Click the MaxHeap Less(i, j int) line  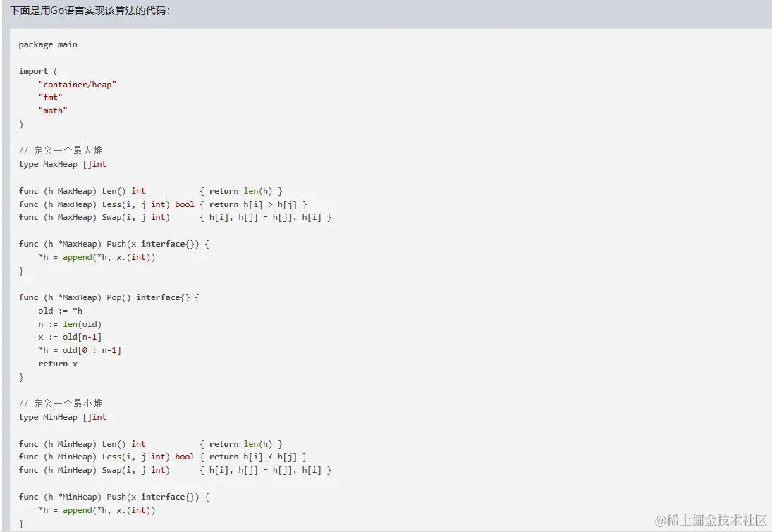pos(163,204)
